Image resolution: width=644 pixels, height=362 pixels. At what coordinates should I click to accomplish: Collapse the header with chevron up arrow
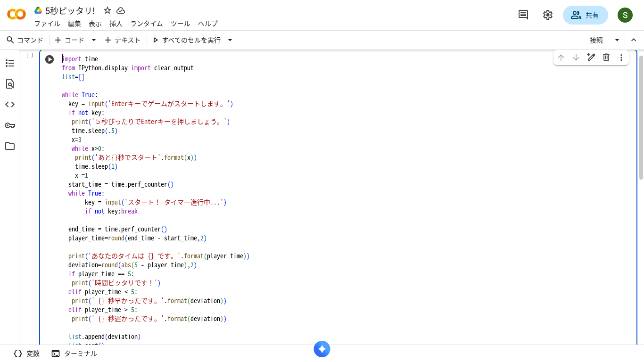pyautogui.click(x=634, y=40)
